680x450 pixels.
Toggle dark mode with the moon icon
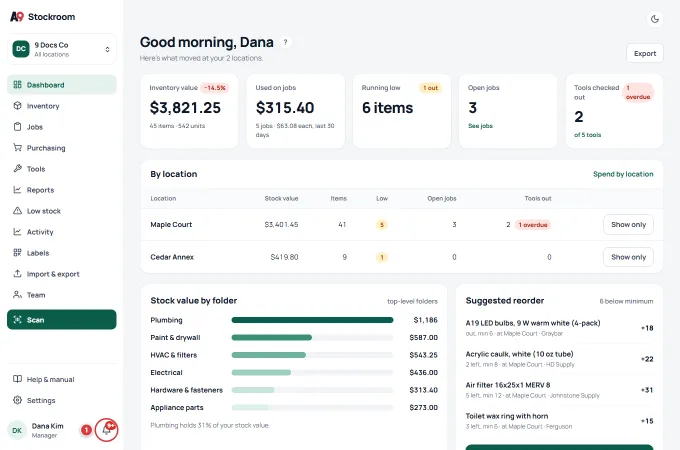click(x=655, y=19)
